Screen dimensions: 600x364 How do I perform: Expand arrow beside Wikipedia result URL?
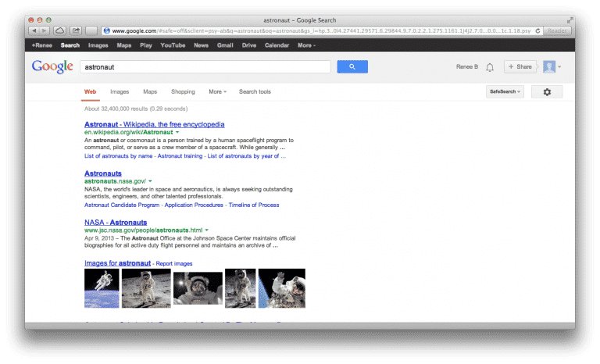pos(177,133)
